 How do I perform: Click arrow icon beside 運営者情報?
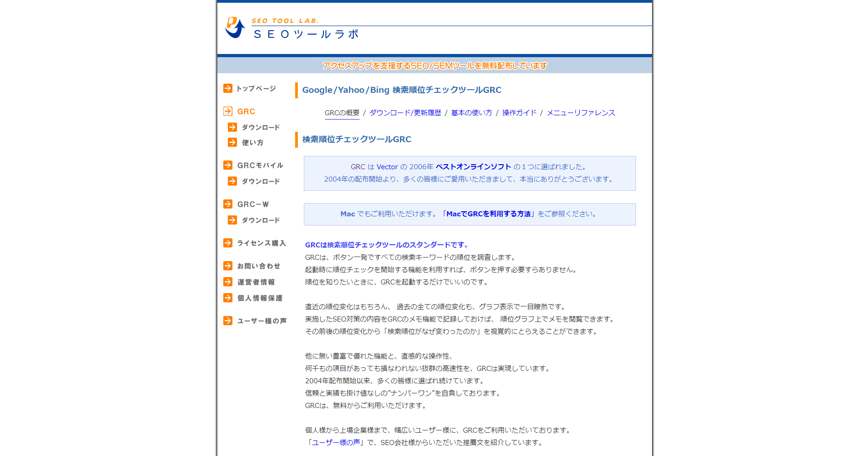228,282
